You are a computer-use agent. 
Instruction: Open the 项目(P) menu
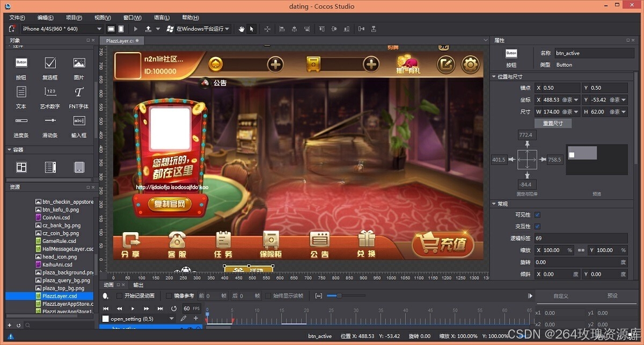point(74,17)
